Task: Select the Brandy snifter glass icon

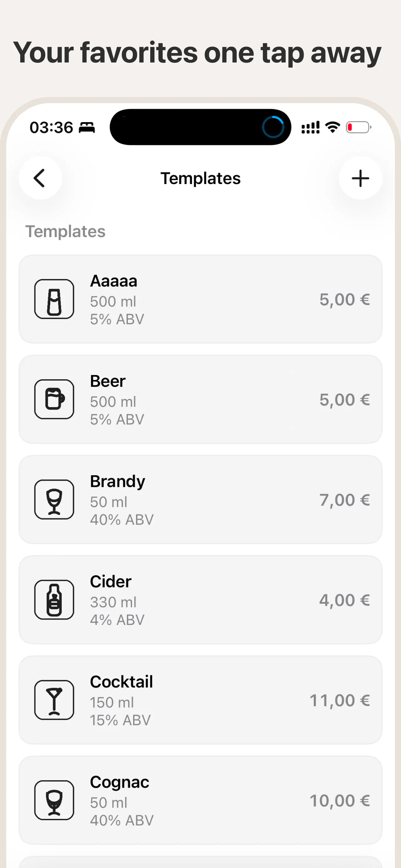Action: coord(54,499)
